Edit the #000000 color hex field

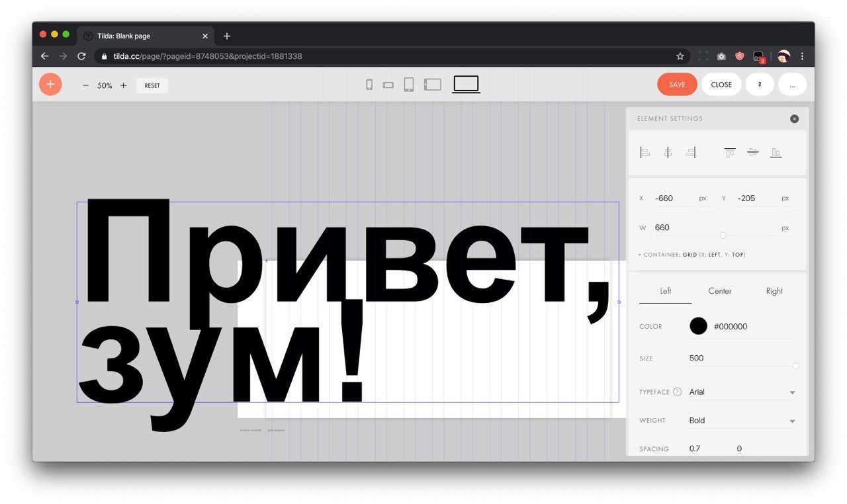coord(754,327)
